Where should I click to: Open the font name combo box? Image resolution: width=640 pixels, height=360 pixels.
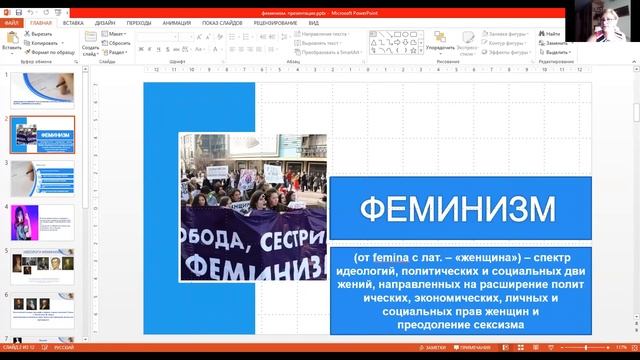158,37
